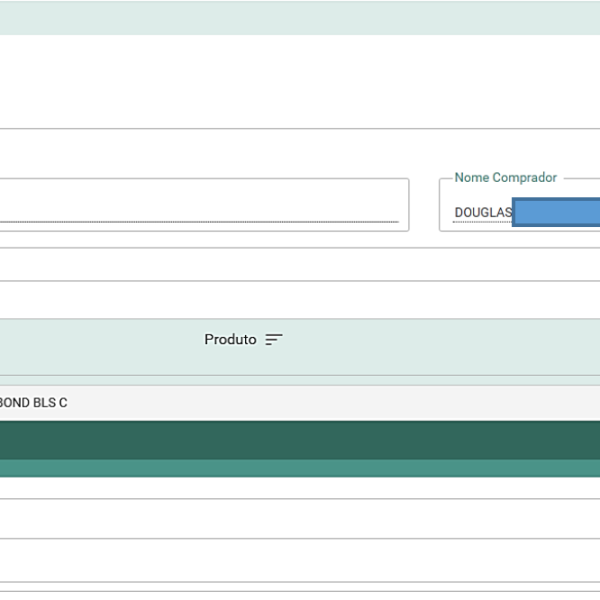This screenshot has height=600, width=600.
Task: Click the blue redaction box over the name
Action: pos(556,212)
